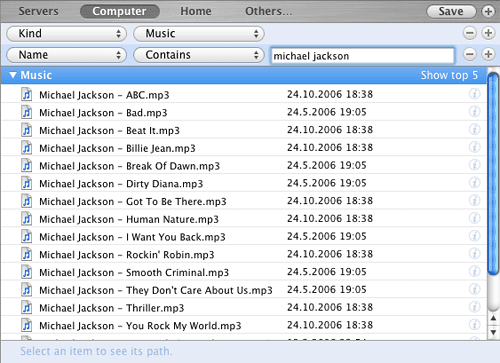Remove the Kind criterion with minus button

coord(470,33)
